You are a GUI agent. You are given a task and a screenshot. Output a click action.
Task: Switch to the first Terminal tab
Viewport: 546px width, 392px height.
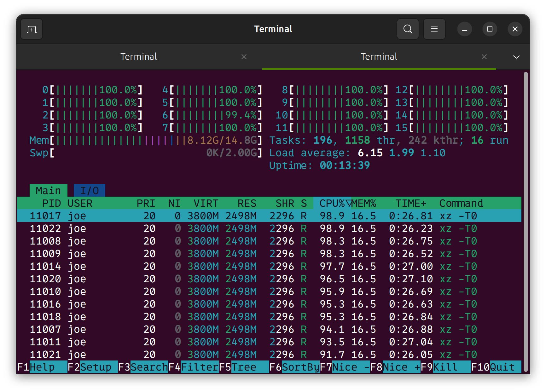click(x=139, y=57)
